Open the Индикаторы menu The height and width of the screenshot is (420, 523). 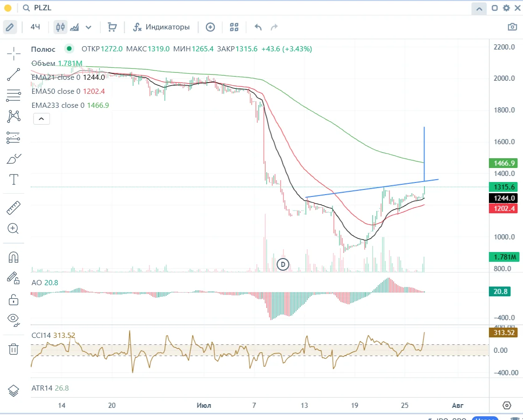162,27
